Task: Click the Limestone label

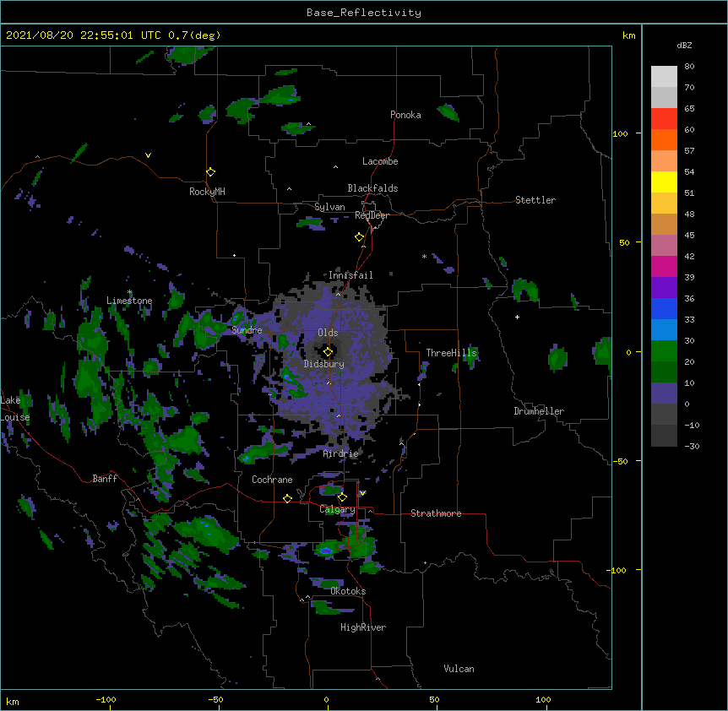Action: (129, 301)
